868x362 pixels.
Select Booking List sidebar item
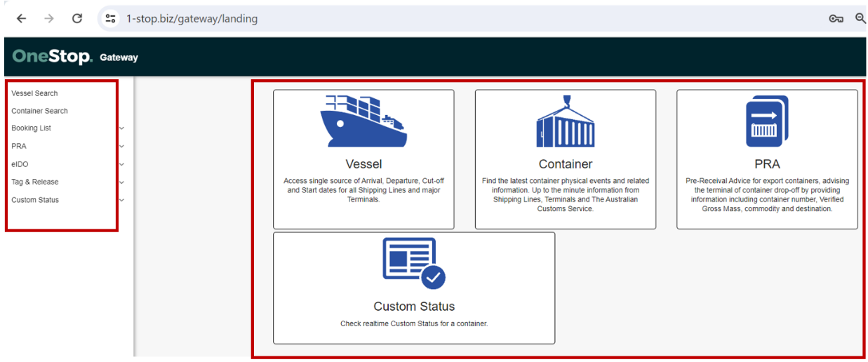(x=31, y=128)
